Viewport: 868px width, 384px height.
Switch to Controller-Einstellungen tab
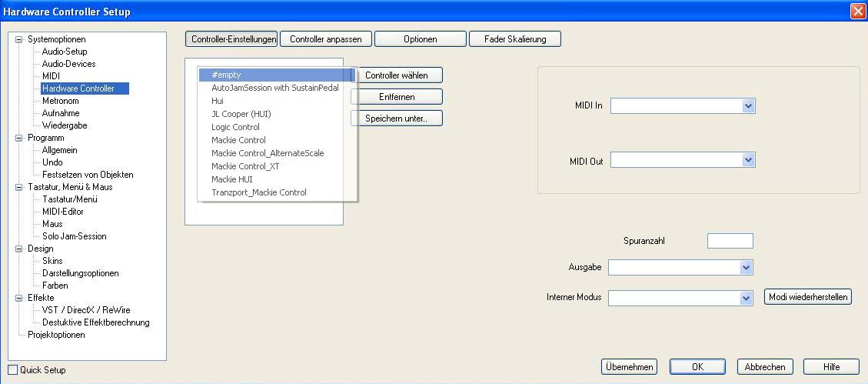tap(231, 39)
